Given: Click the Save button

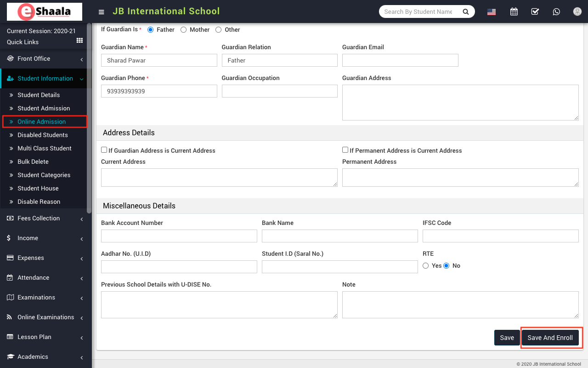Looking at the screenshot, I should tap(507, 338).
